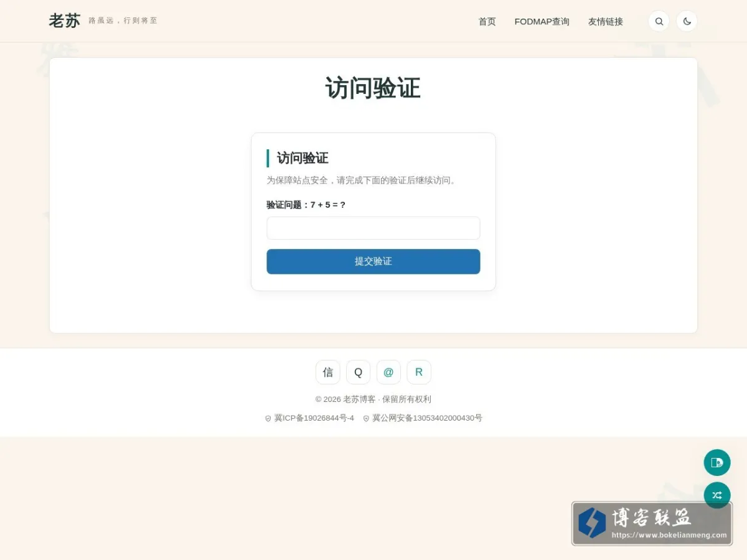Open the 首页 menu item
This screenshot has height=560, width=747.
[487, 21]
